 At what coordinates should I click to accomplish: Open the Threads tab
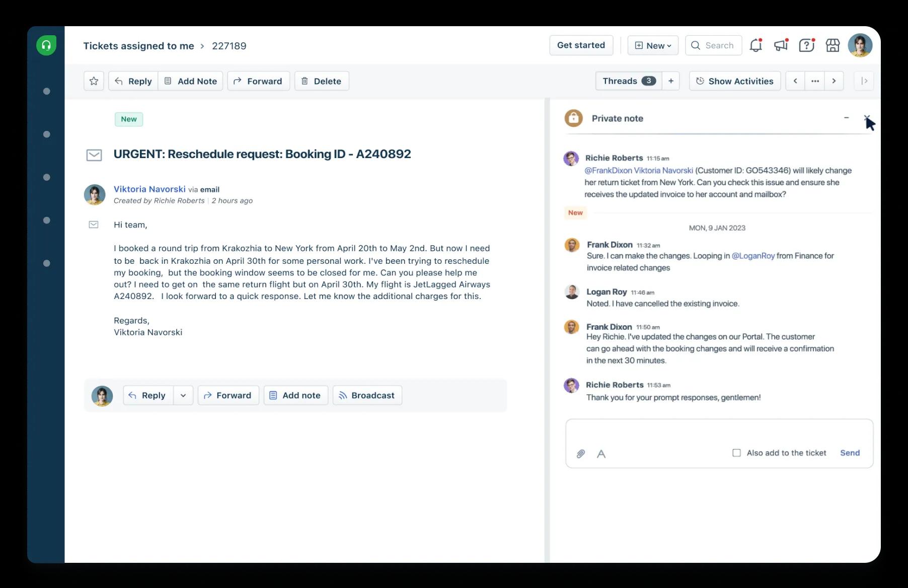628,81
